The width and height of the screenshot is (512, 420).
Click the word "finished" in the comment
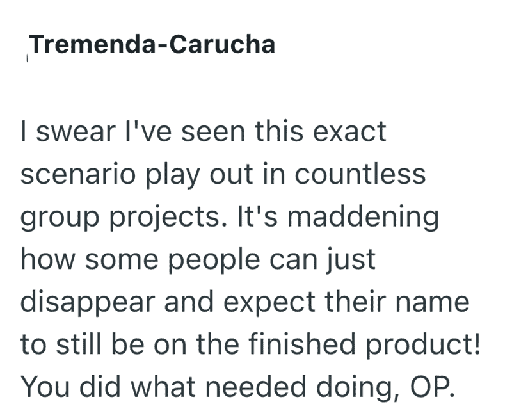301,344
